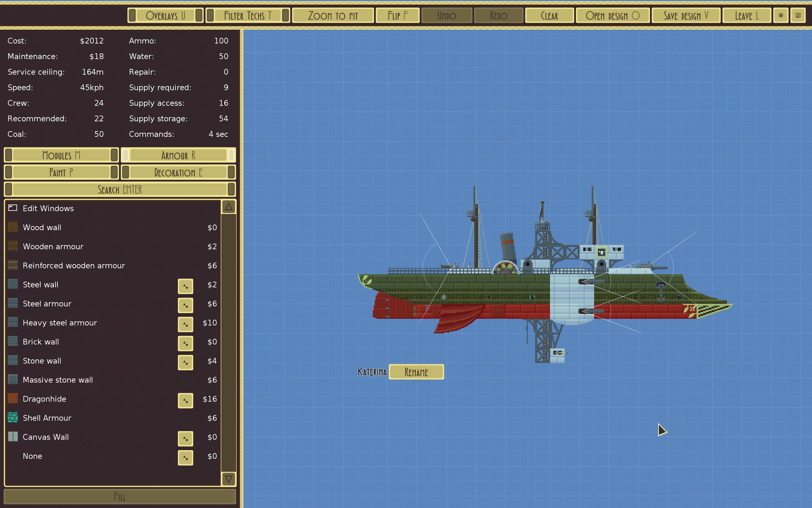Click the Fill button
812x508 pixels.
tap(120, 497)
